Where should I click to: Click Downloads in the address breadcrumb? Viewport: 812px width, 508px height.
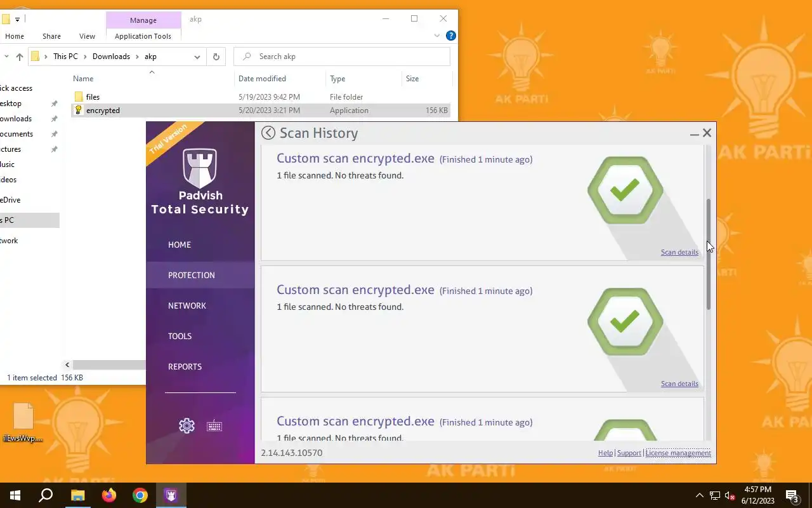[x=111, y=57]
